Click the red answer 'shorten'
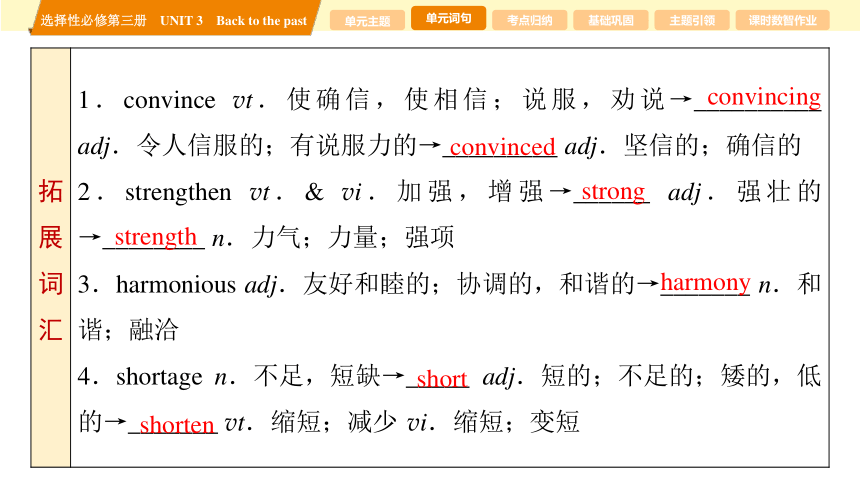The width and height of the screenshot is (860, 484). (x=177, y=424)
